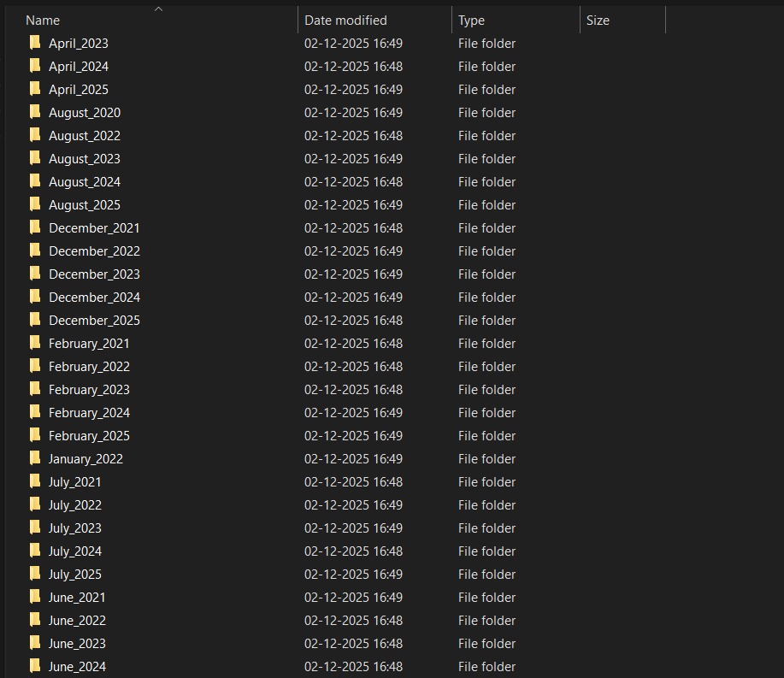
Task: Click the April_2023 folder icon
Action: pyautogui.click(x=35, y=43)
